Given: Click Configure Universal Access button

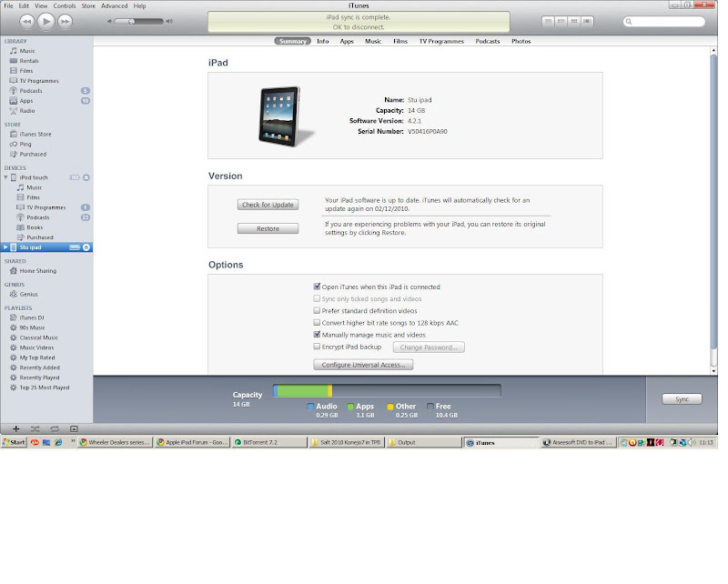Looking at the screenshot, I should pyautogui.click(x=363, y=365).
